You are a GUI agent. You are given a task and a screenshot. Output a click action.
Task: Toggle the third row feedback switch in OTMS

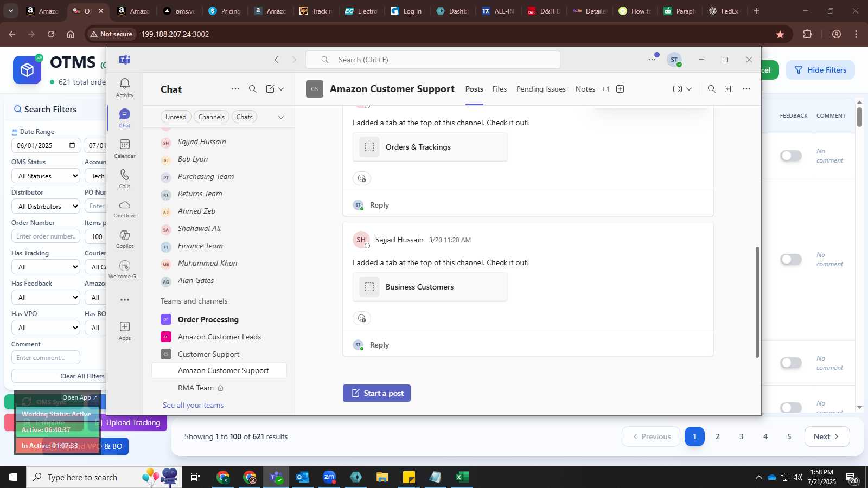(x=791, y=363)
